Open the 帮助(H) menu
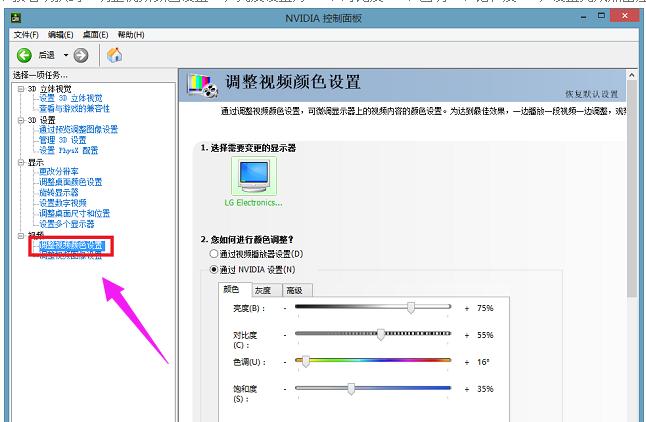The image size is (646, 422). click(x=131, y=35)
